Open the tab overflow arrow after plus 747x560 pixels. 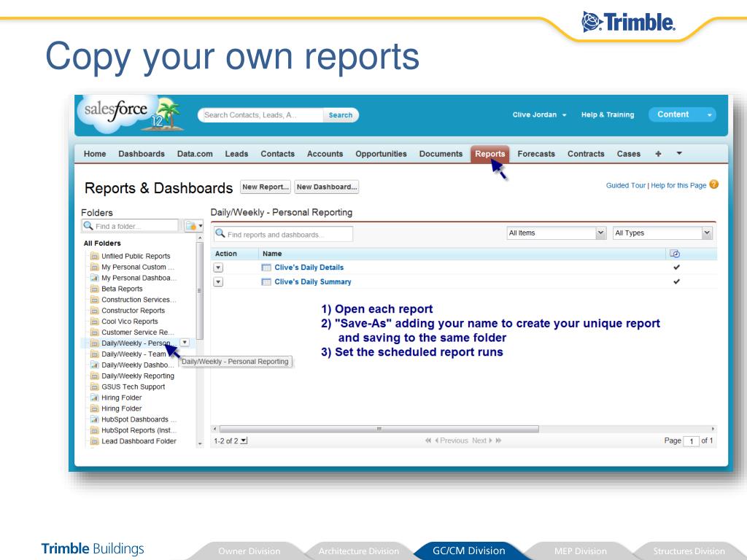pyautogui.click(x=679, y=153)
